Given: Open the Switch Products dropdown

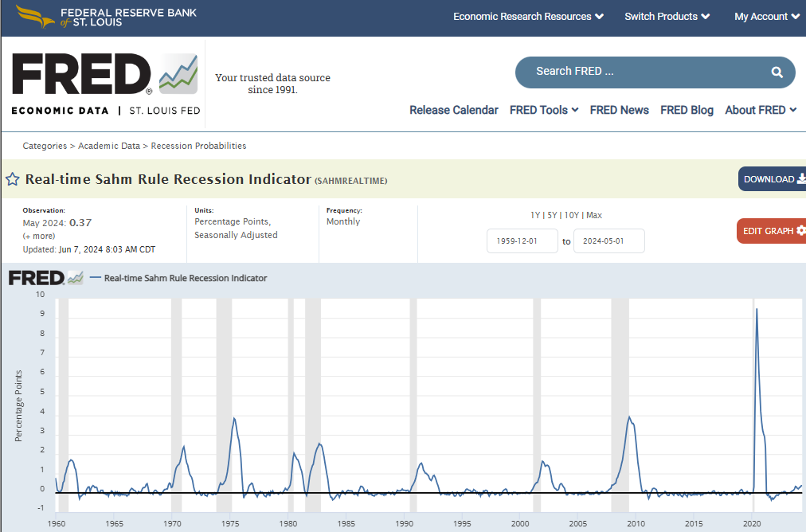Looking at the screenshot, I should click(x=667, y=17).
